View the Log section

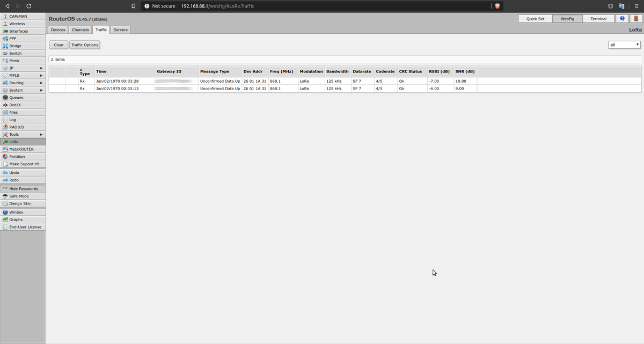click(x=23, y=120)
